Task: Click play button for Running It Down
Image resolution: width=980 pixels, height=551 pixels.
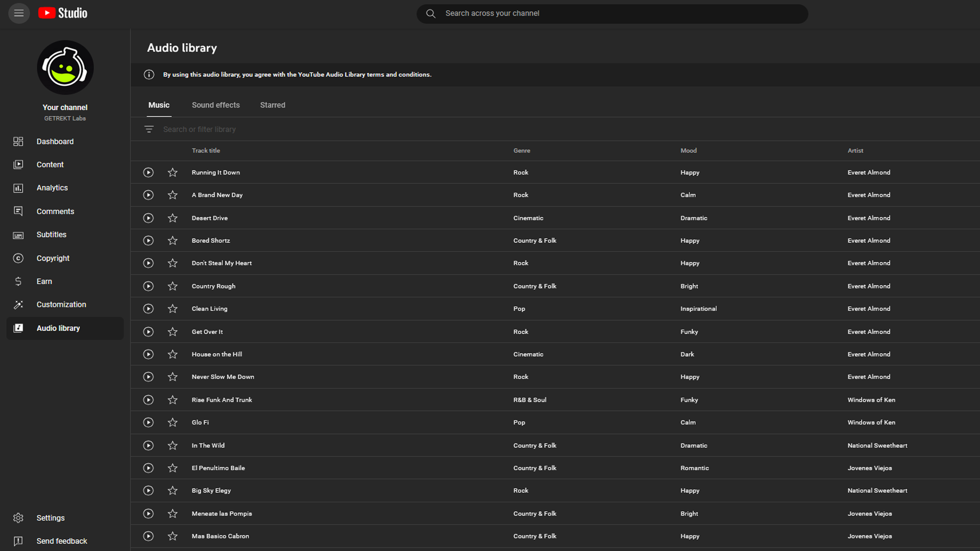Action: pos(148,172)
